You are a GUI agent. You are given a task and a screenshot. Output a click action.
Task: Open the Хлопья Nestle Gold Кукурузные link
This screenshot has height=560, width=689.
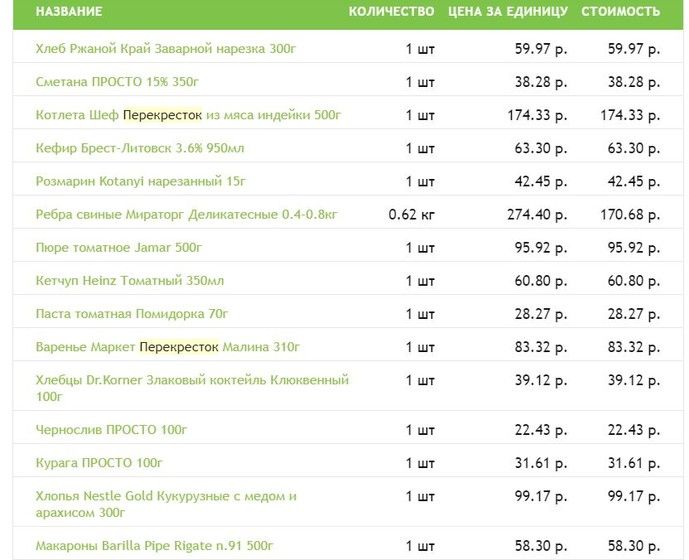coord(166,504)
